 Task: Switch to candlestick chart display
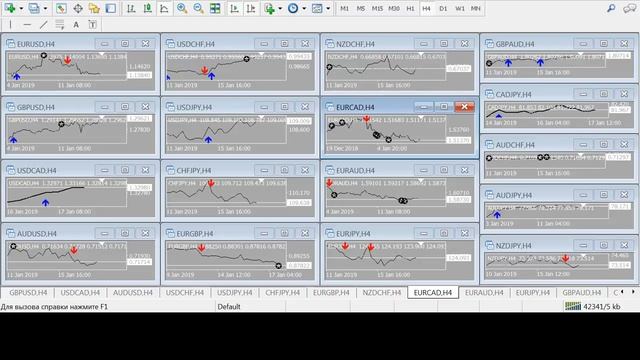pos(147,8)
